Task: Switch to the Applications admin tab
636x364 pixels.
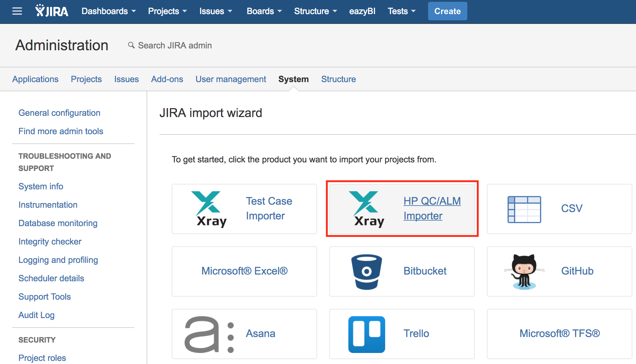Action: point(35,79)
